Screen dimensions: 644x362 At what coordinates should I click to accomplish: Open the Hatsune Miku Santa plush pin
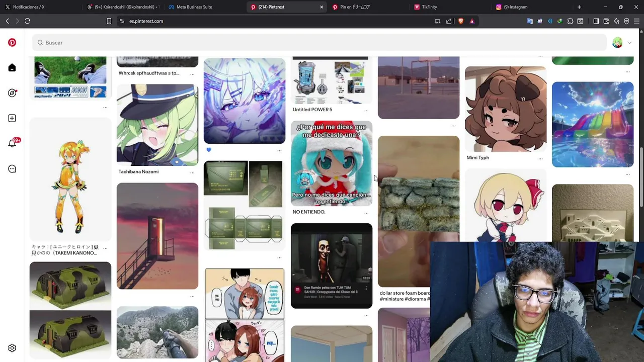click(x=332, y=163)
